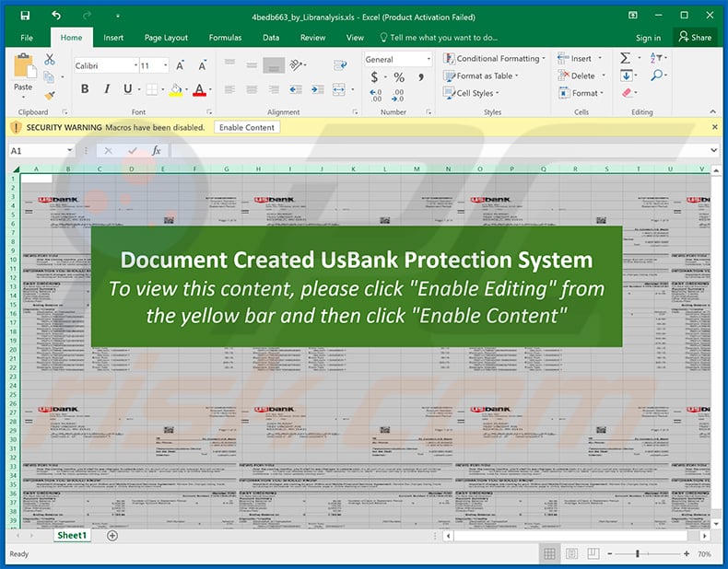Click the AutoSum sigma icon
The width and height of the screenshot is (728, 569).
click(x=626, y=58)
